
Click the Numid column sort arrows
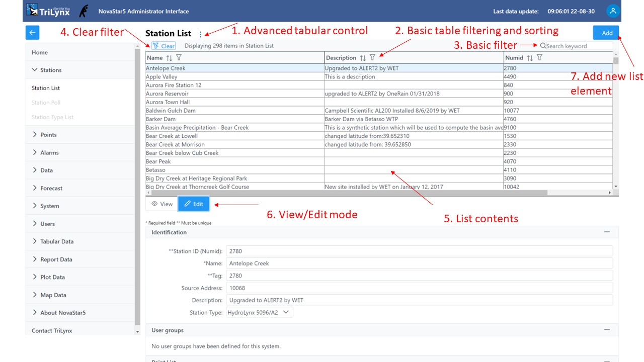pos(530,58)
